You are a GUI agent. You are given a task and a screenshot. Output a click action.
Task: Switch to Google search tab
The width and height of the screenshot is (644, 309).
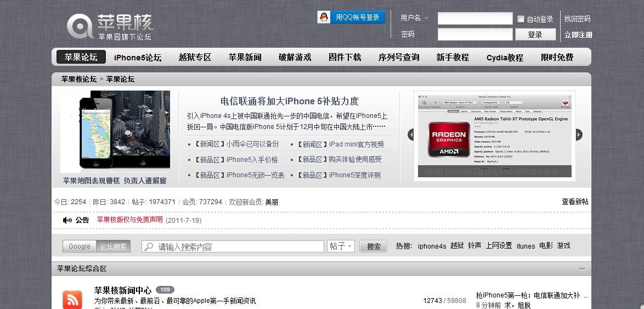pos(80,246)
